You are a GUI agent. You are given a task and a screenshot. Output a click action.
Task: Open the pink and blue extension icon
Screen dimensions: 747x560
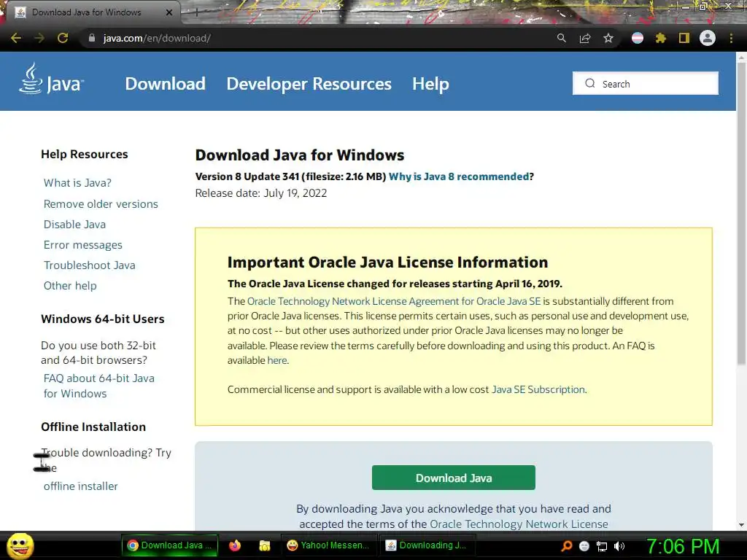[638, 38]
